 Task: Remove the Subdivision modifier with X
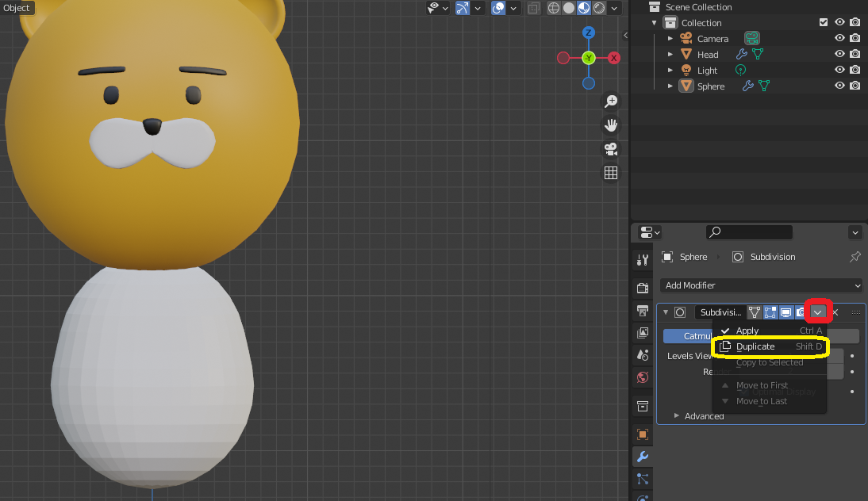click(x=835, y=312)
